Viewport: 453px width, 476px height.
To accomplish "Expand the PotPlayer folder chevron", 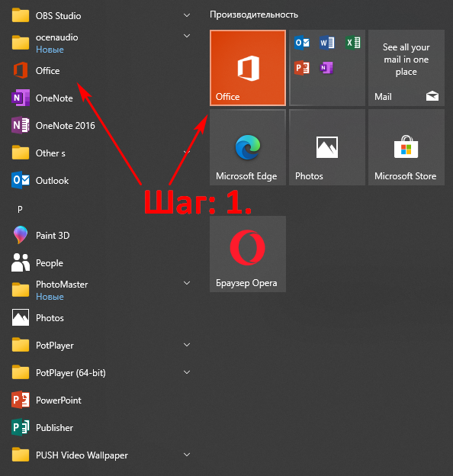I will click(187, 345).
